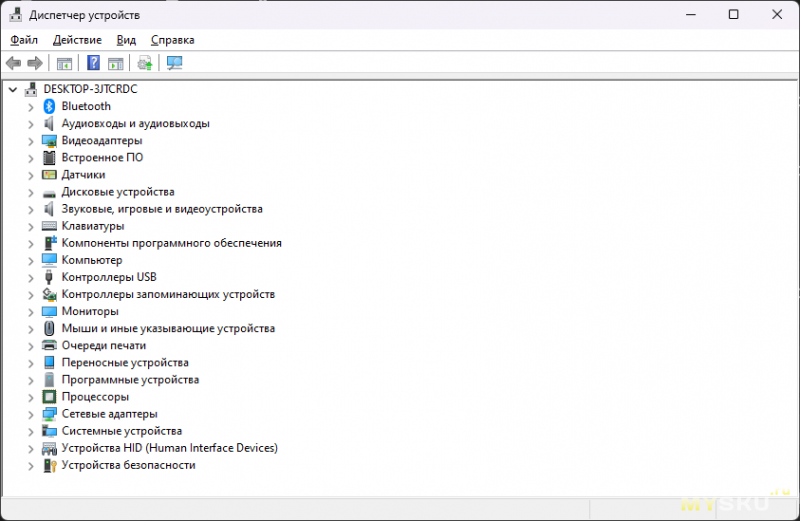The image size is (800, 521).
Task: Minimize the Диспетчер устройств window
Action: 691,15
